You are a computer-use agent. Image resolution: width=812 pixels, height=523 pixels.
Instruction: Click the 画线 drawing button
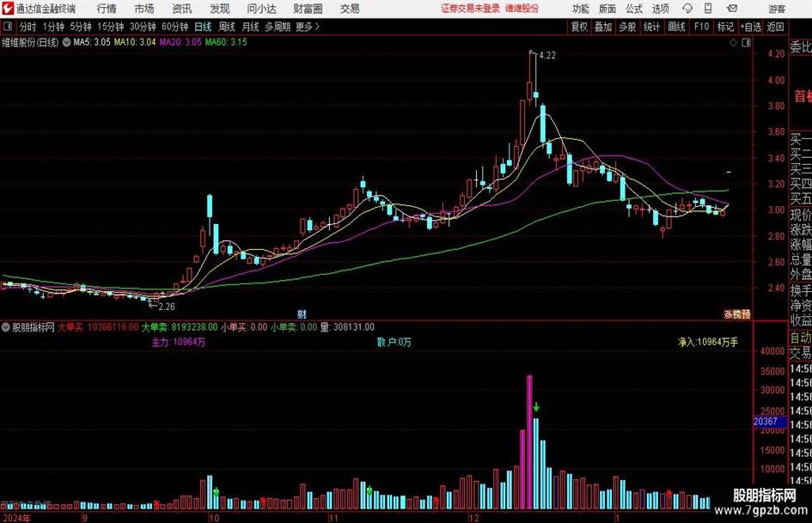coord(676,27)
